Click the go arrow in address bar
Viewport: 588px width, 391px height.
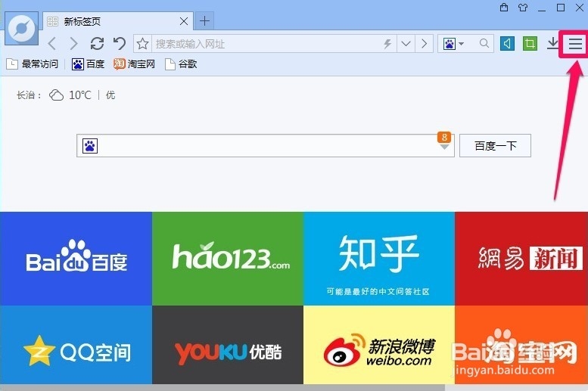(x=424, y=44)
